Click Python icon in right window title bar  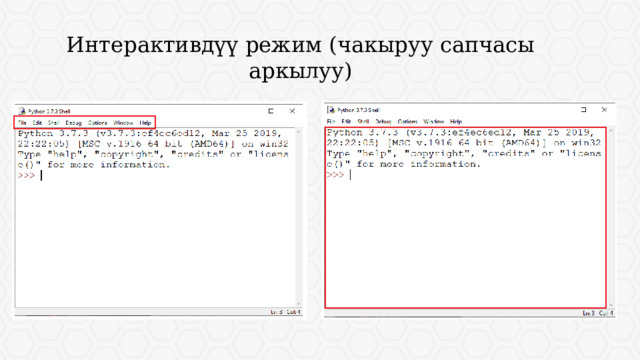point(331,110)
